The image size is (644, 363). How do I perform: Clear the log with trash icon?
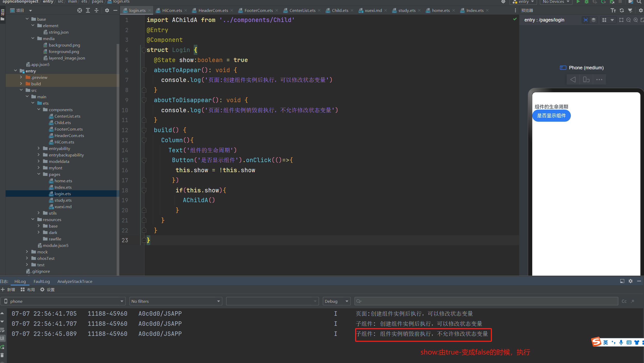click(2, 355)
